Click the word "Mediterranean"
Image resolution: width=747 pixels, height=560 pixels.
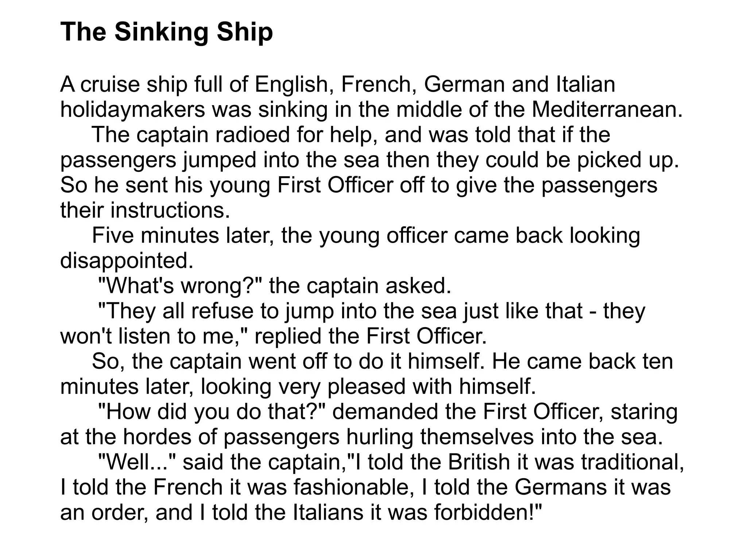tap(607, 109)
